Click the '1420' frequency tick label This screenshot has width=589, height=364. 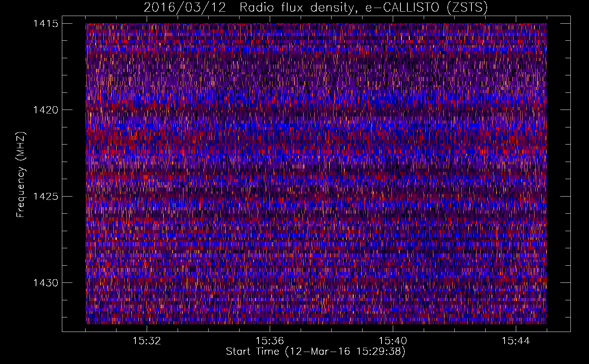46,110
